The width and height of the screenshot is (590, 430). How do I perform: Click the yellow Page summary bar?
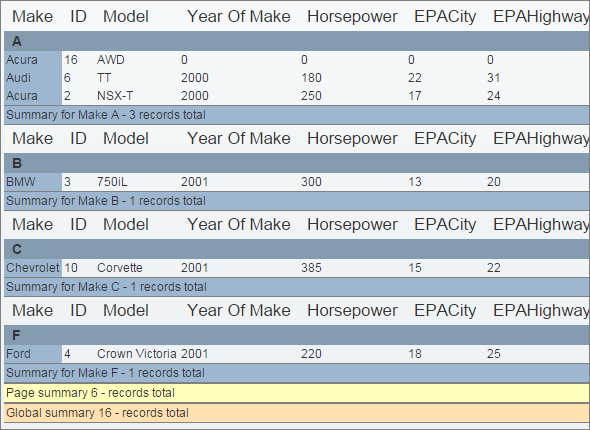[297, 393]
